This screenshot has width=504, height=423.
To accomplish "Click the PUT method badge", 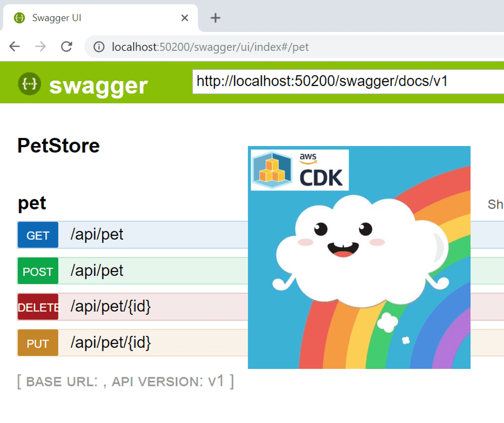I will [x=38, y=343].
